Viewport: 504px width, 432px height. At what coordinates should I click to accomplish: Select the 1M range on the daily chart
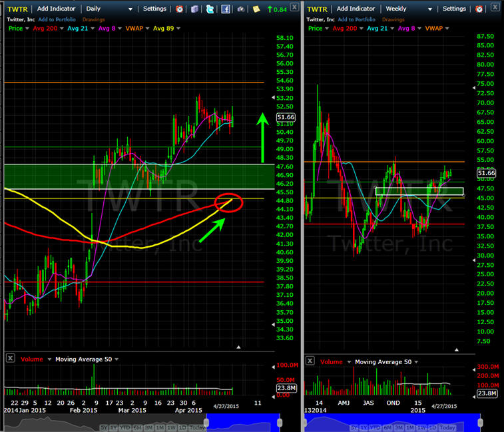tap(160, 428)
